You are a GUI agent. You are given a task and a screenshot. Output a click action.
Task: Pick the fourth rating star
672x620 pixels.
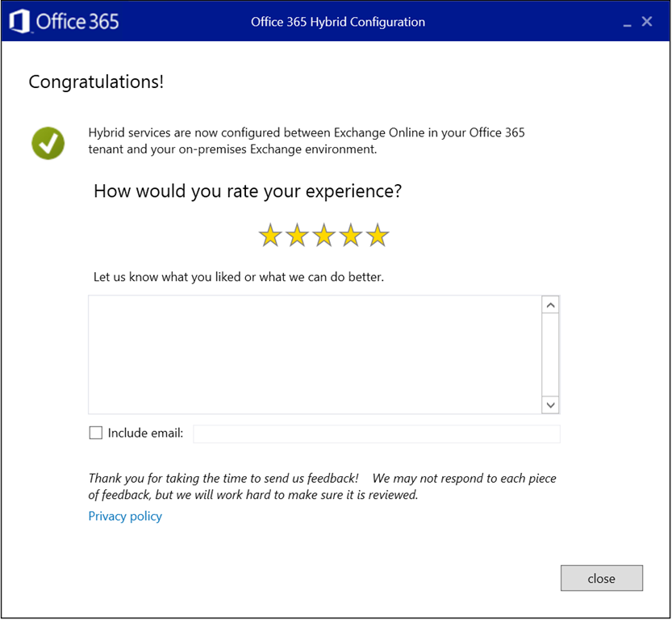(x=351, y=235)
